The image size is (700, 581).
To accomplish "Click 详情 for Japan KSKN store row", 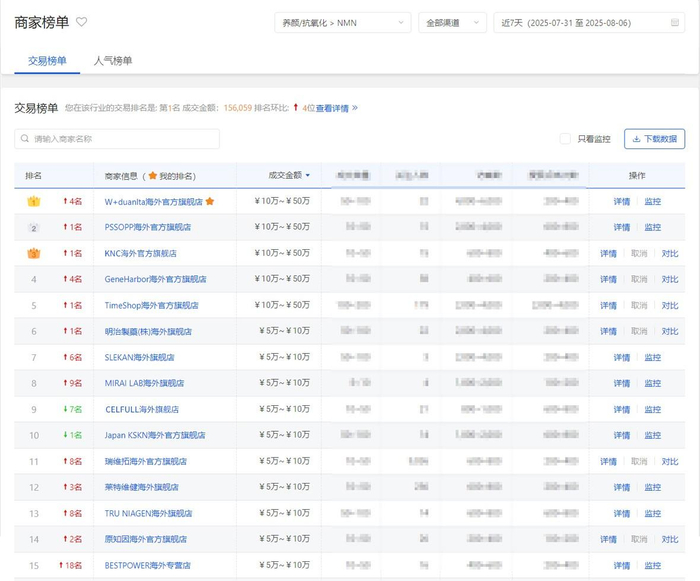I will 622,435.
